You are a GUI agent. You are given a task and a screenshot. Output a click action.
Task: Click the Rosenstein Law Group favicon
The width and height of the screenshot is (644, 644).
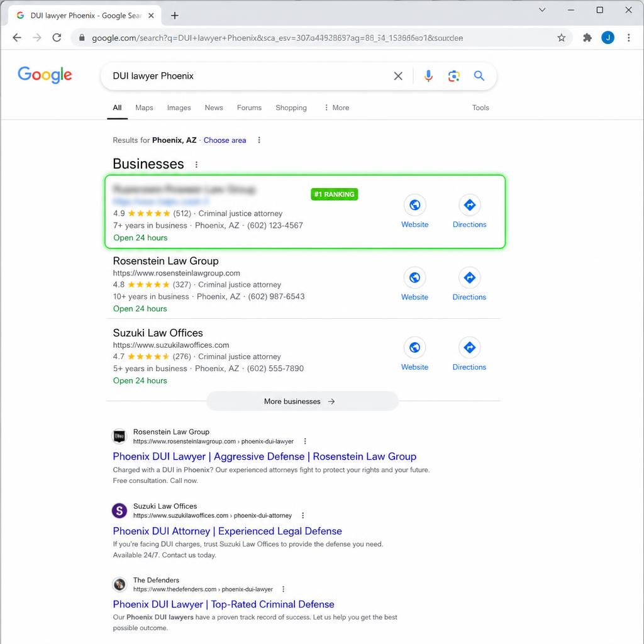pos(119,436)
